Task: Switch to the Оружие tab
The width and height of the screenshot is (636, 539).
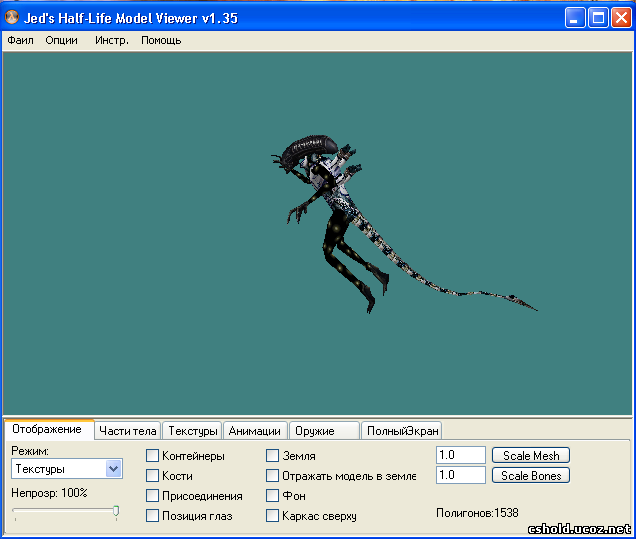Action: coord(324,431)
